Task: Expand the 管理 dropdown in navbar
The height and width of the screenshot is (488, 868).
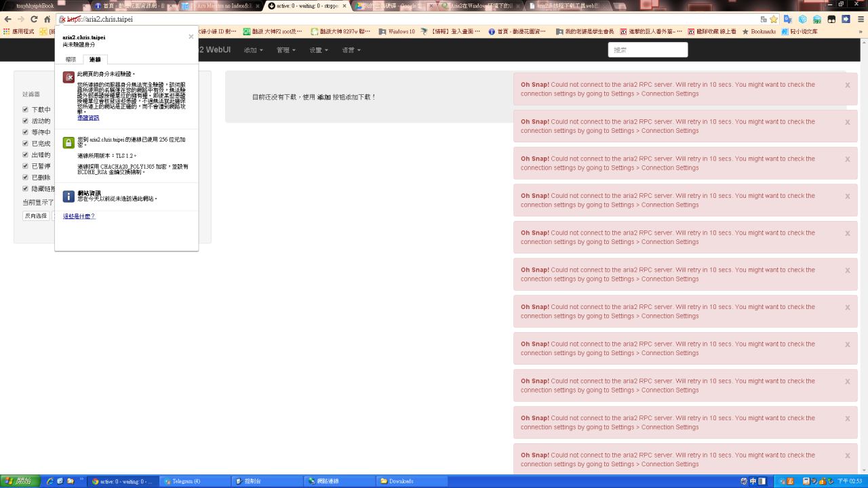Action: click(x=286, y=50)
